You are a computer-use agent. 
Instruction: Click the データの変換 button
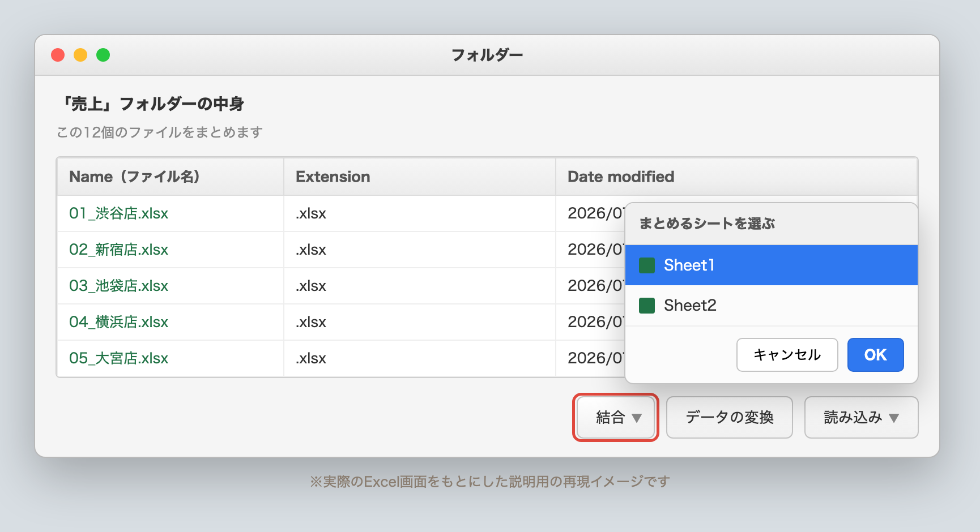(729, 418)
